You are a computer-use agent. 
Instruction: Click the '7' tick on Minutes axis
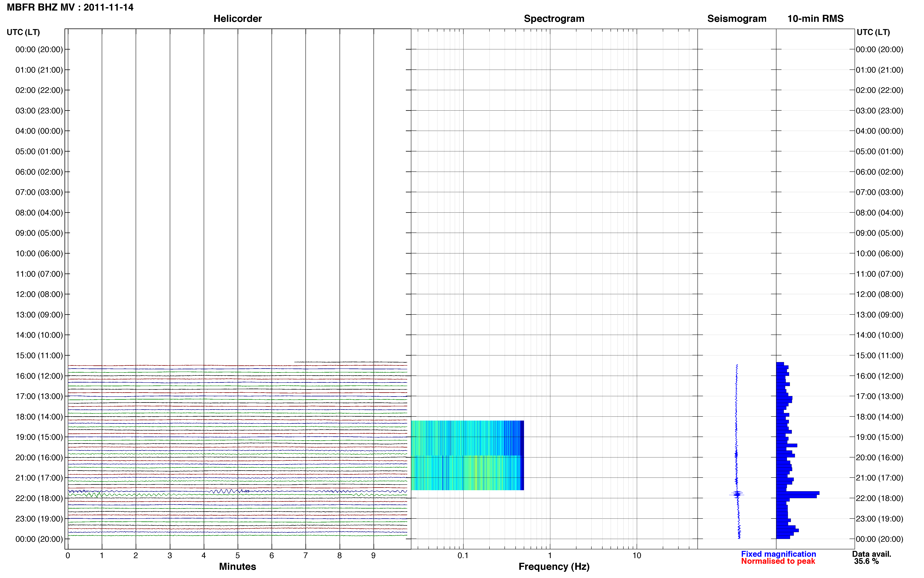pos(306,556)
